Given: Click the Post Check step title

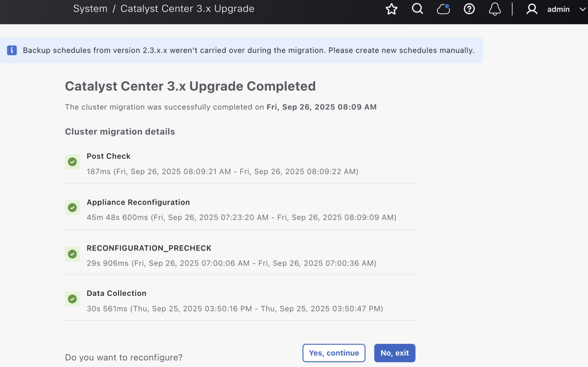Looking at the screenshot, I should pos(109,156).
